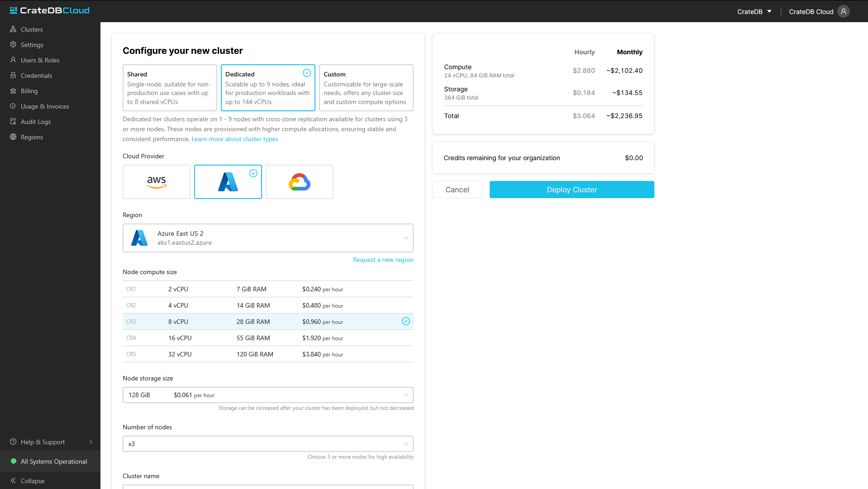Image resolution: width=868 pixels, height=489 pixels.
Task: Select AWS as the cloud provider
Action: (x=156, y=181)
